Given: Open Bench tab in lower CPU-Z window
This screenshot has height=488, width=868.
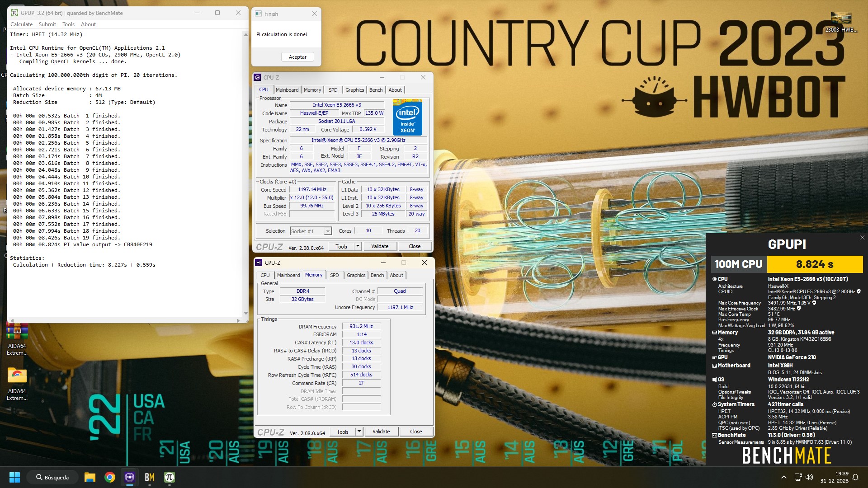Looking at the screenshot, I should (377, 275).
